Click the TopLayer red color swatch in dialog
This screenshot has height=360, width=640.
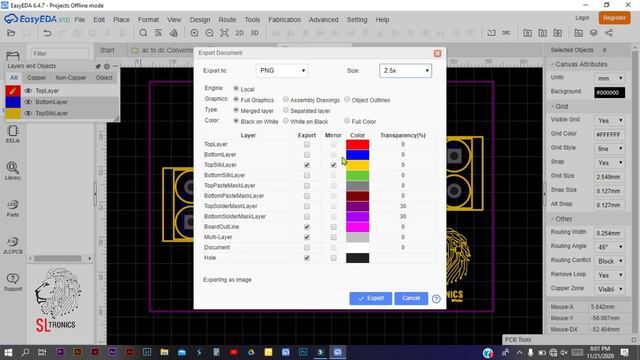[x=358, y=144]
